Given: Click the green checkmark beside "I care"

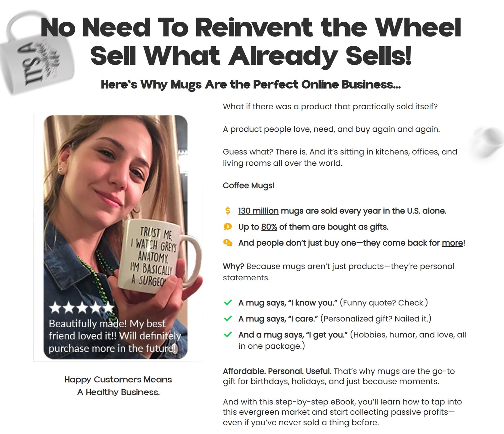Looking at the screenshot, I should [228, 319].
